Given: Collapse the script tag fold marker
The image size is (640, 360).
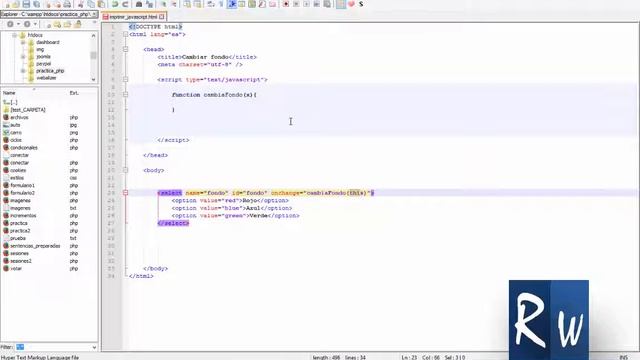Looking at the screenshot, I should [x=126, y=80].
